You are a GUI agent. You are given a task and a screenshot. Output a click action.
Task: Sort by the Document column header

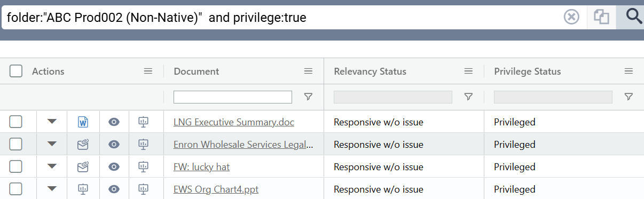click(197, 71)
